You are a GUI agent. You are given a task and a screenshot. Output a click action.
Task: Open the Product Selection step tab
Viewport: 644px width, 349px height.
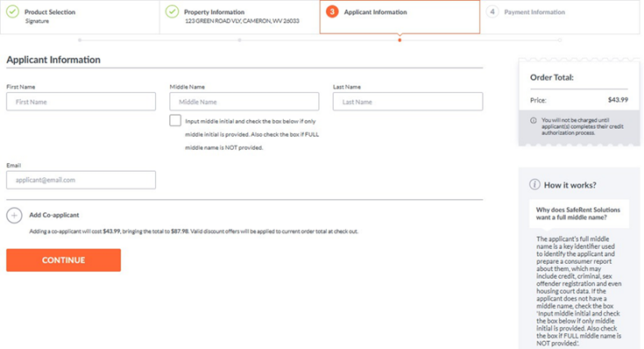pos(80,17)
